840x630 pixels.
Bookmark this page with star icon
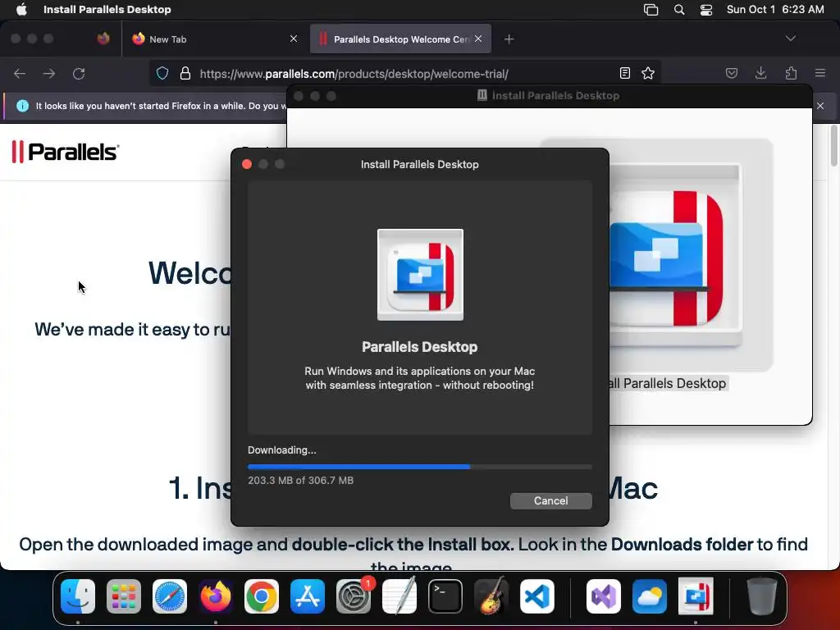coord(648,73)
